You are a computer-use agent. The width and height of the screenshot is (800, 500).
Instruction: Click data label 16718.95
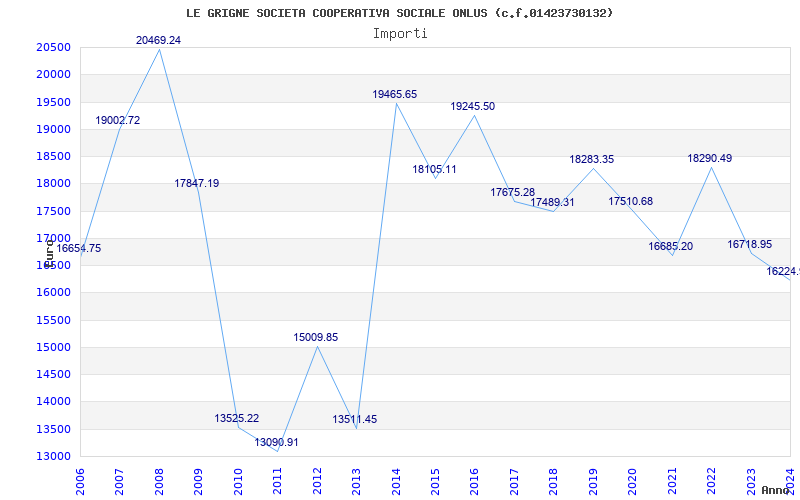point(749,244)
